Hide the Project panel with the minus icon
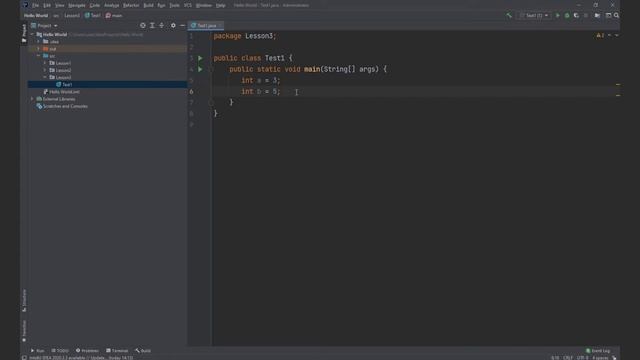 coord(182,25)
